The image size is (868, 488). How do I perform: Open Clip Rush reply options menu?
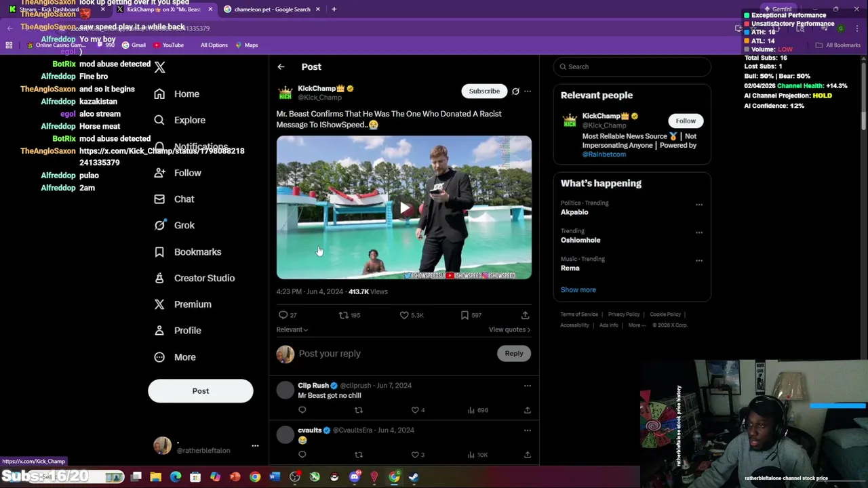tap(528, 386)
